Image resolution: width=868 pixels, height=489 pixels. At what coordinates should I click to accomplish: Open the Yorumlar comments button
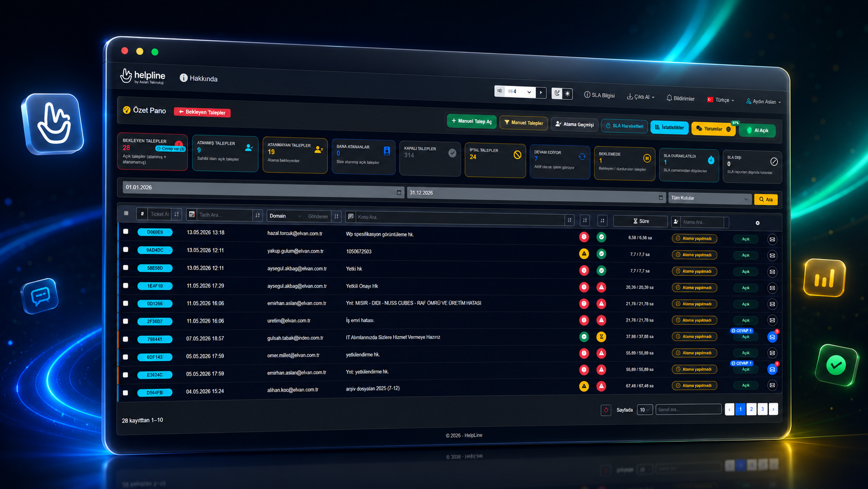(713, 129)
